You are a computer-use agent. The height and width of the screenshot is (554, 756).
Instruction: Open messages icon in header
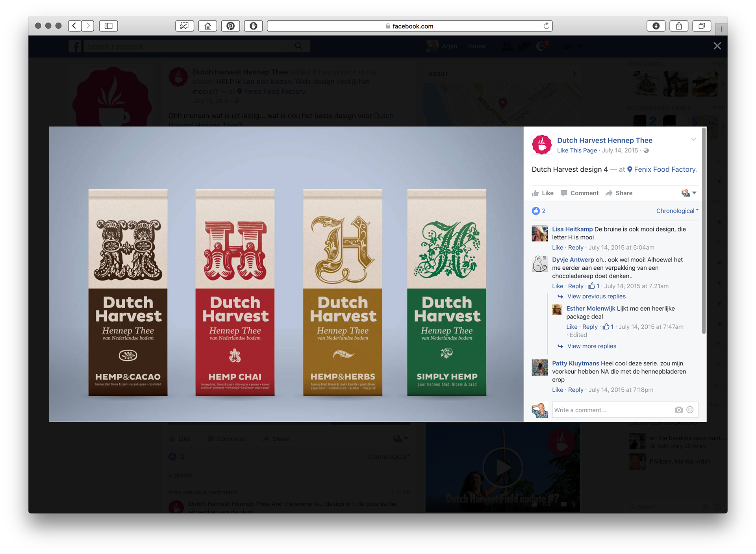(524, 46)
